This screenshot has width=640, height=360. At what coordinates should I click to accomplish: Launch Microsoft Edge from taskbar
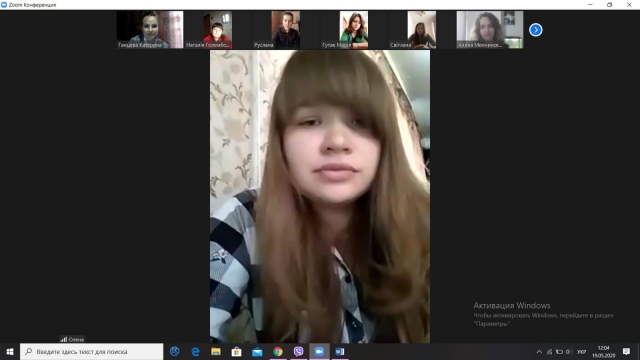[x=195, y=351]
